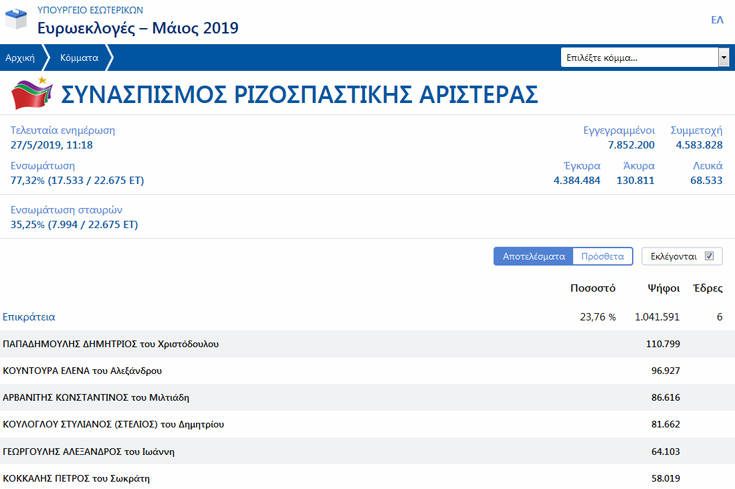The width and height of the screenshot is (735, 489).
Task: Click the Ποσοστό column header
Action: coord(592,288)
